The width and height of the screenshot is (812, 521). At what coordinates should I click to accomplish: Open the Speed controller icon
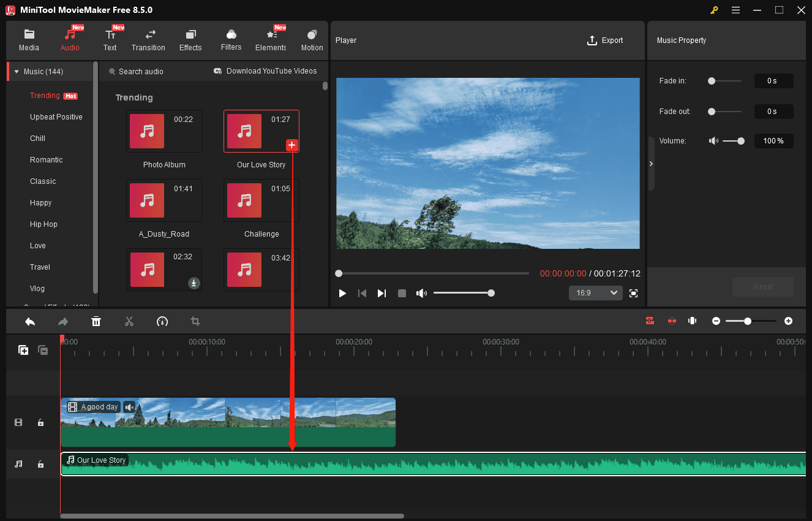tap(162, 321)
